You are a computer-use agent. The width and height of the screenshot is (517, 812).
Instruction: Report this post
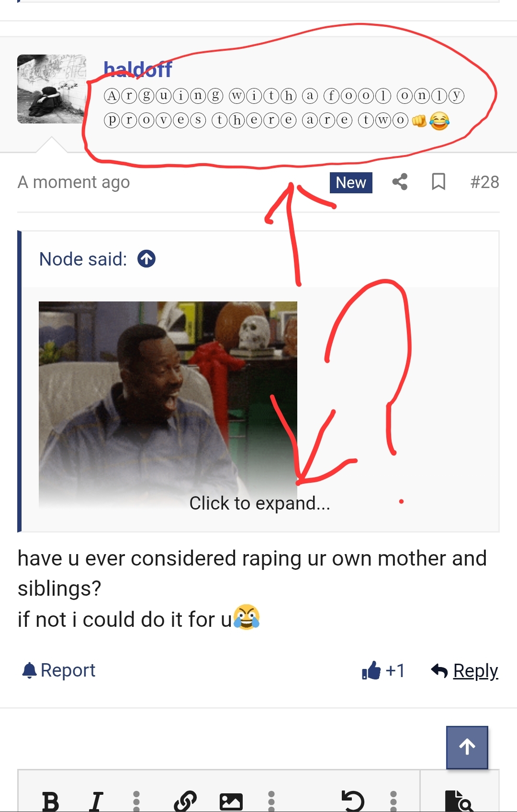click(58, 670)
